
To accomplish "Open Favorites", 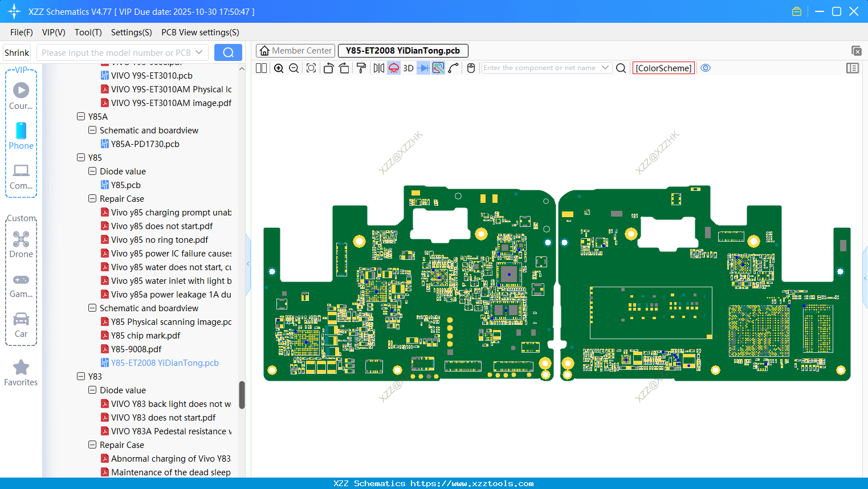I will [21, 373].
